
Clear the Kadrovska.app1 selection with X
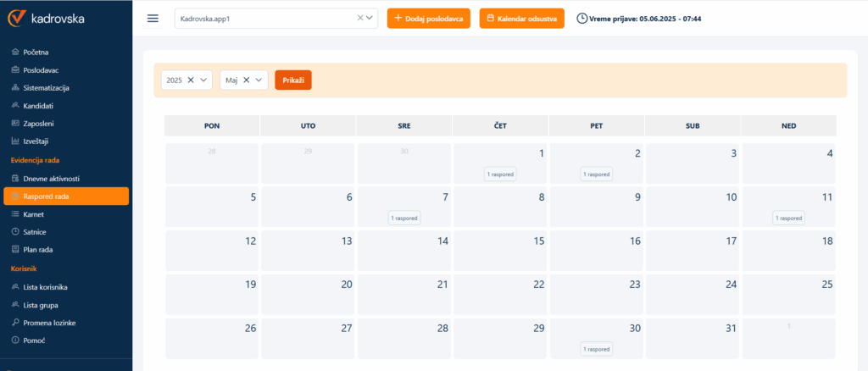tap(359, 18)
